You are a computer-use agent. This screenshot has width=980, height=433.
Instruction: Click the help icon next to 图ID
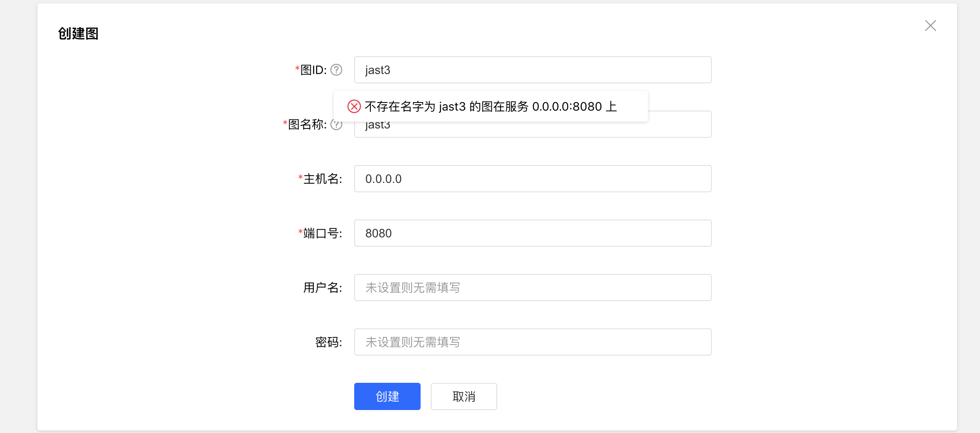pyautogui.click(x=336, y=70)
